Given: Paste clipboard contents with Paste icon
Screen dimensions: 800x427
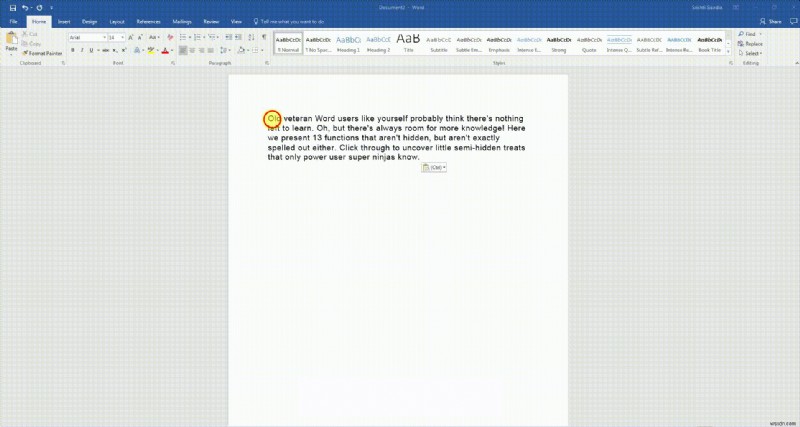Looking at the screenshot, I should 11,39.
